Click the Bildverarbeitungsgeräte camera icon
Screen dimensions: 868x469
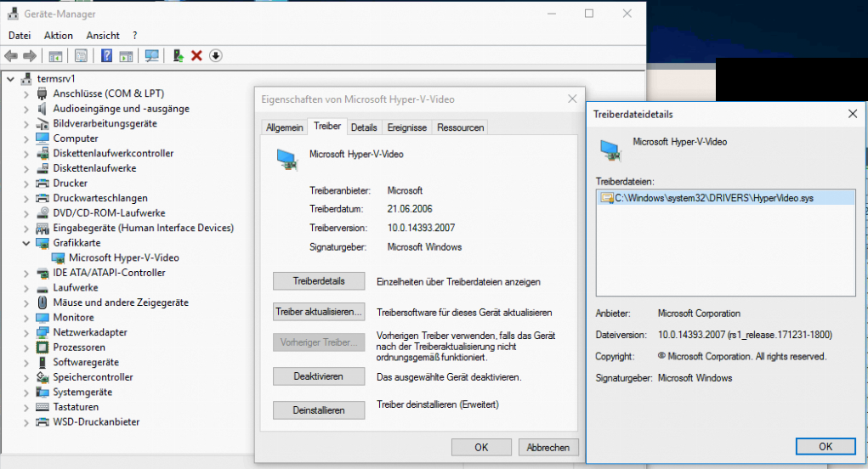click(x=43, y=123)
